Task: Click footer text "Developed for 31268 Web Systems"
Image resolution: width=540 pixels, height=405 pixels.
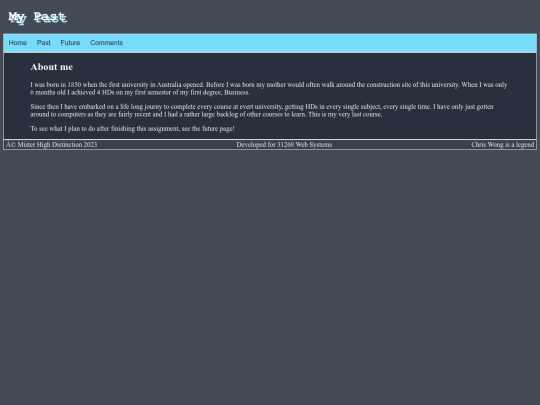Action: point(284,145)
